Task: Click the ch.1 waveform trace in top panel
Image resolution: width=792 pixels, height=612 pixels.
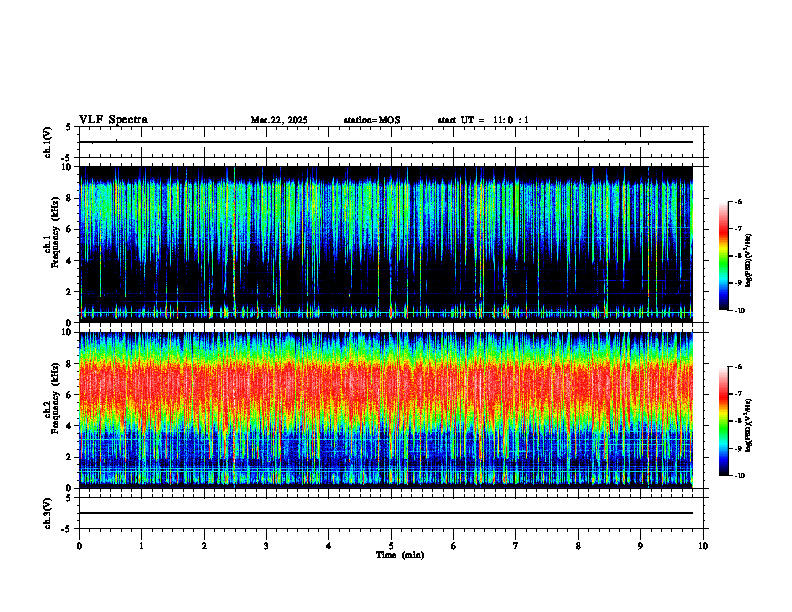Action: (x=386, y=142)
